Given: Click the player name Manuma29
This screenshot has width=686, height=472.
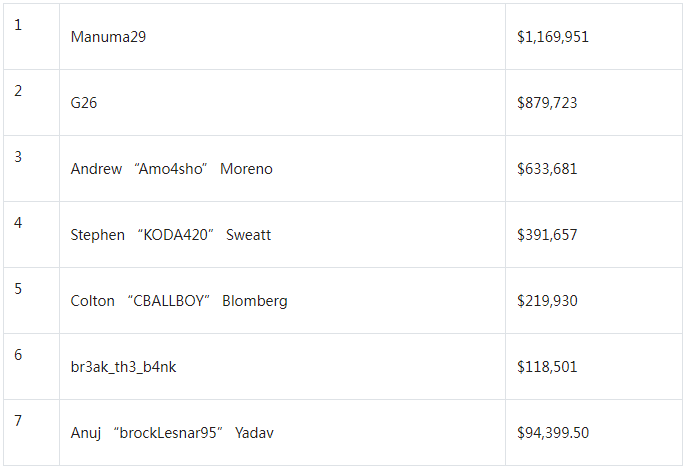Looking at the screenshot, I should [x=108, y=37].
